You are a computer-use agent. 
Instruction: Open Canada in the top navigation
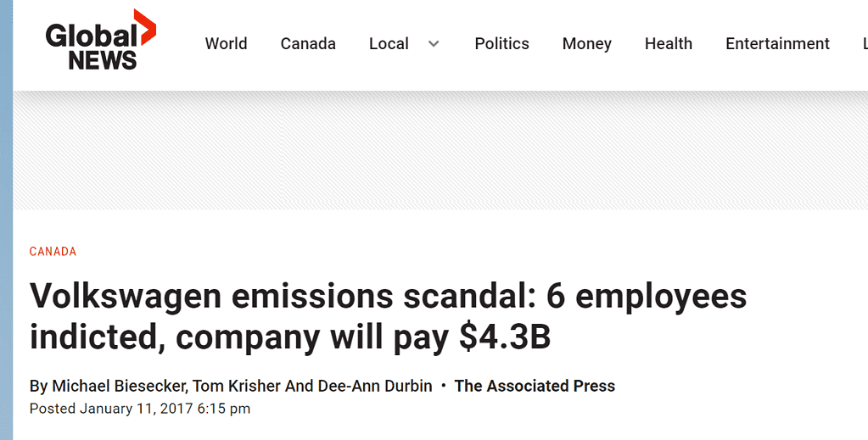point(308,44)
